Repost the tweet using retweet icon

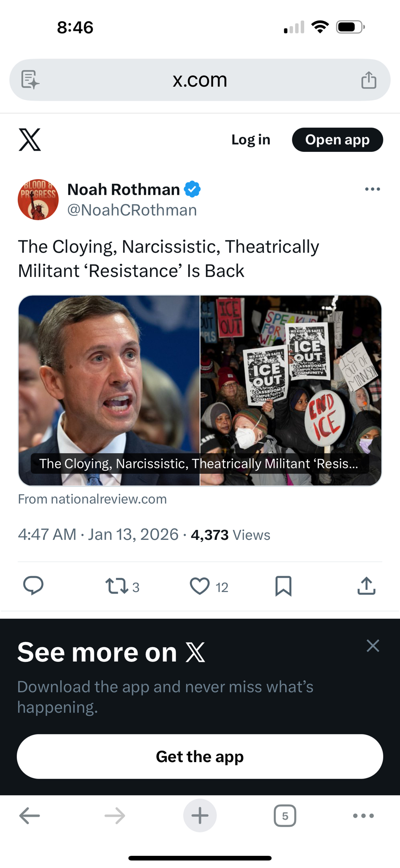[x=117, y=586]
